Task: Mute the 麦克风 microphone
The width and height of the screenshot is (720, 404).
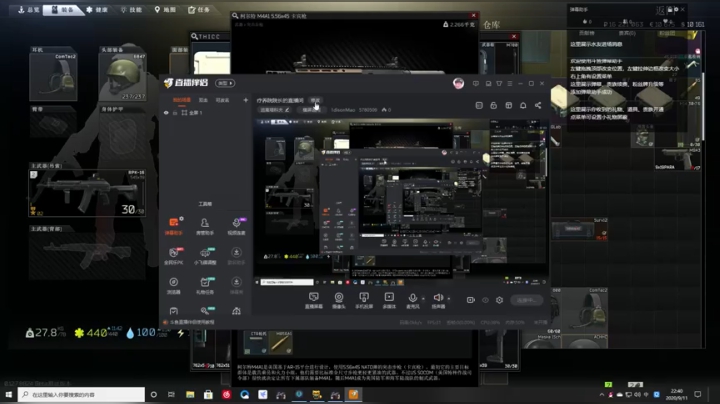Action: [412, 301]
